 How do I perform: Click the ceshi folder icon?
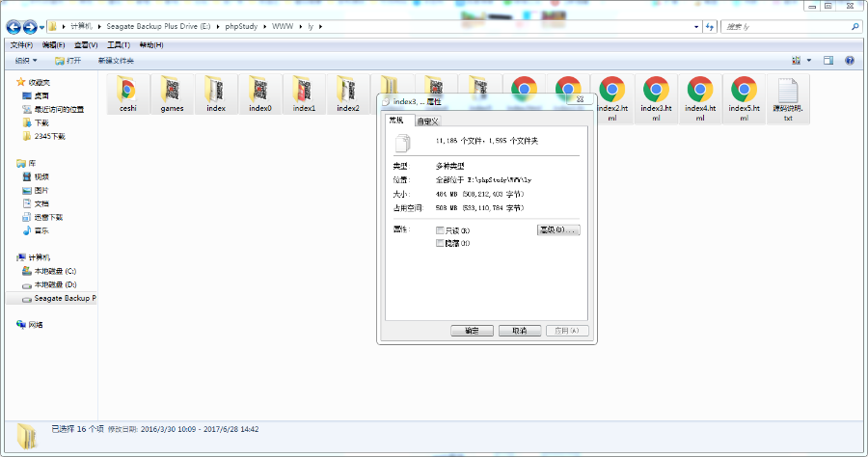click(127, 90)
